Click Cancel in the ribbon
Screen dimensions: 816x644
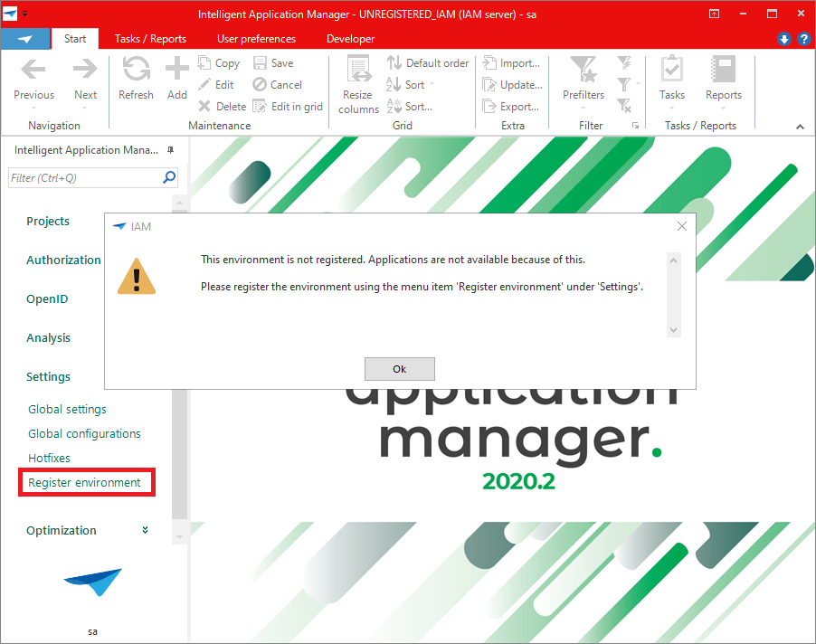pyautogui.click(x=278, y=85)
